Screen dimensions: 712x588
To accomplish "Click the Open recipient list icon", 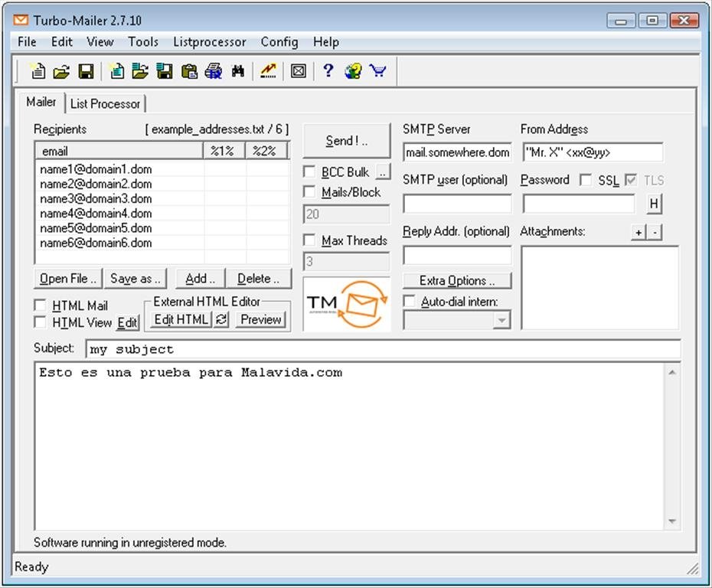I will coord(140,71).
